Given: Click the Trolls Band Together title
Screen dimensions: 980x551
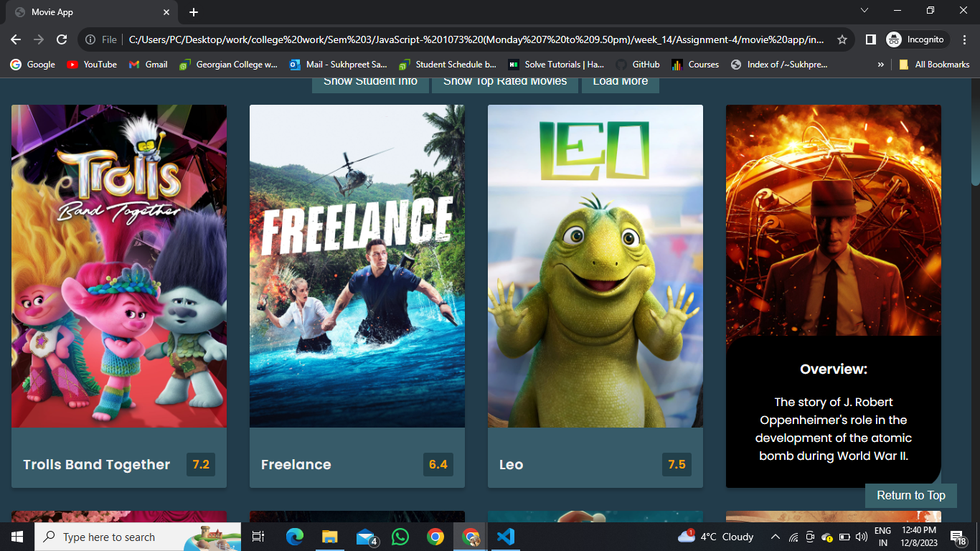Looking at the screenshot, I should (97, 465).
